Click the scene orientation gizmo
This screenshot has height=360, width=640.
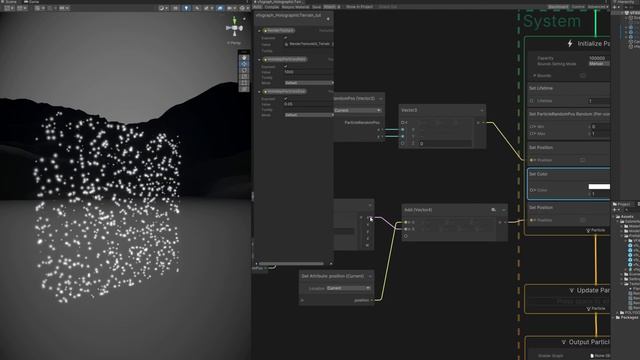click(x=234, y=27)
